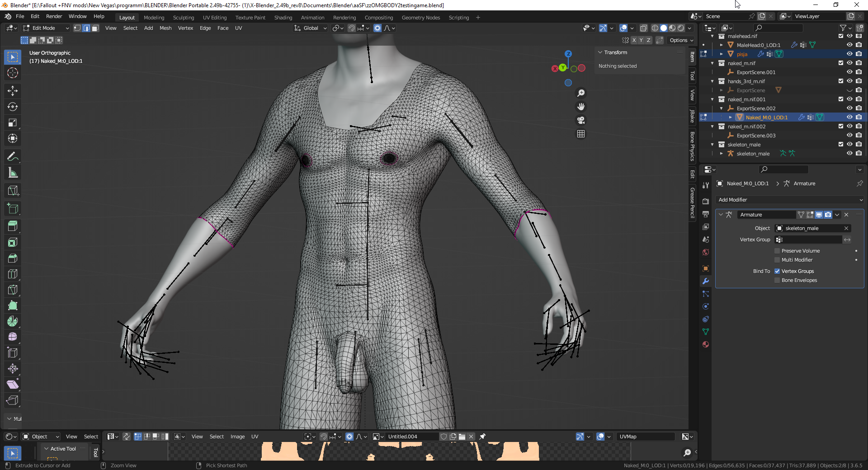Toggle skeleton_male object visibility eye
Image resolution: width=868 pixels, height=470 pixels.
tap(849, 153)
